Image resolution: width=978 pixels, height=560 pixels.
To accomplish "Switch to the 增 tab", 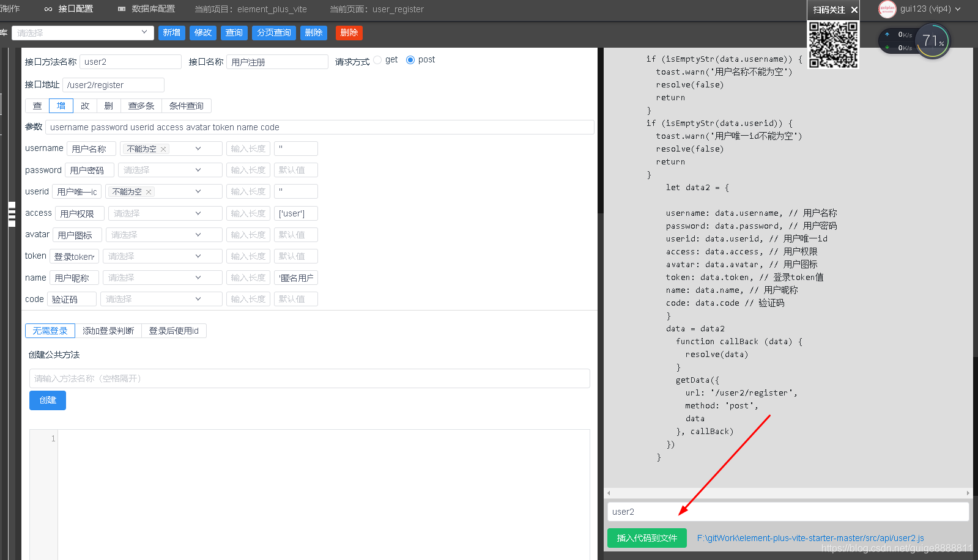I will [61, 106].
